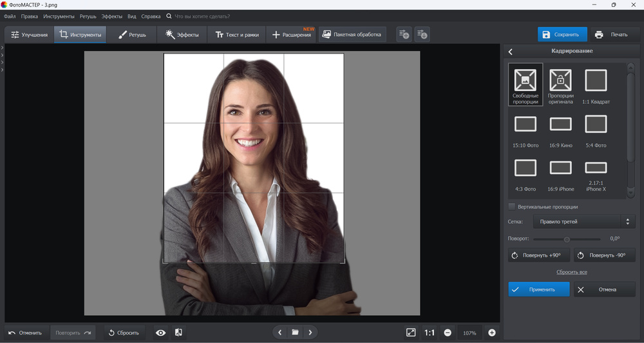Toggle the before/after comparison view icon
Image resolution: width=644 pixels, height=343 pixels.
[x=178, y=333]
